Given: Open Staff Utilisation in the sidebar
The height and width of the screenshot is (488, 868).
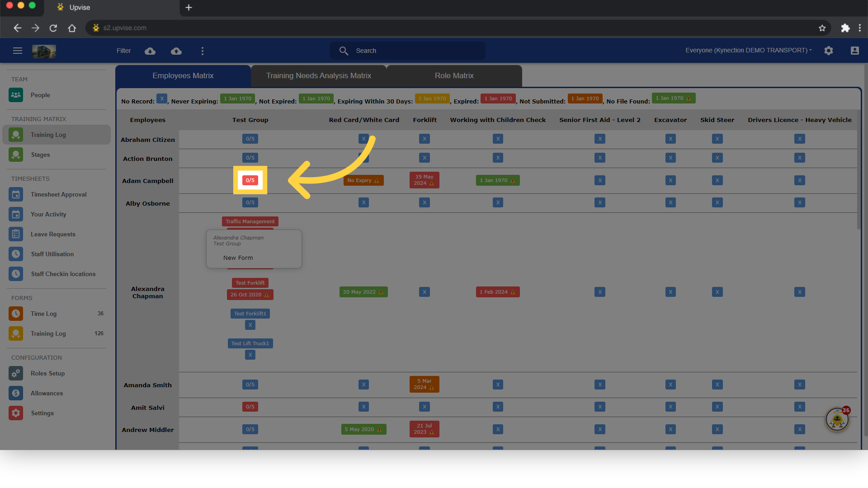Looking at the screenshot, I should 52,254.
